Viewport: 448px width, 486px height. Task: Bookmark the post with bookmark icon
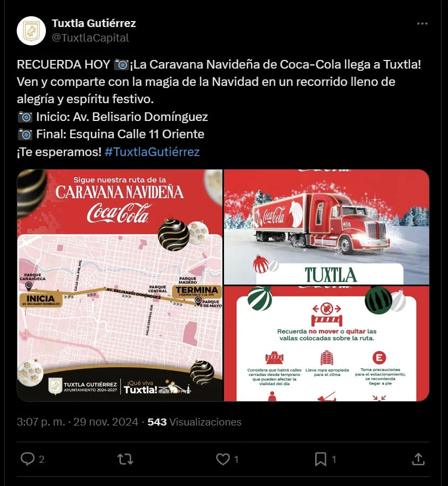click(x=321, y=459)
